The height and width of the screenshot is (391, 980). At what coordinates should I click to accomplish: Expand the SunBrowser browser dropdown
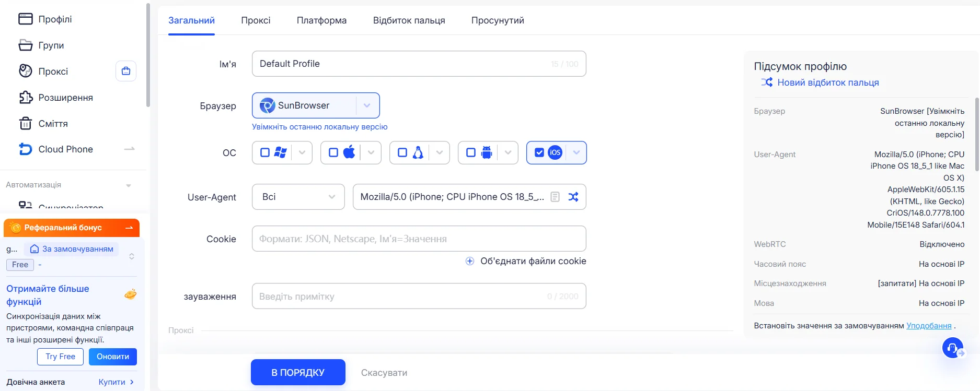click(x=367, y=105)
